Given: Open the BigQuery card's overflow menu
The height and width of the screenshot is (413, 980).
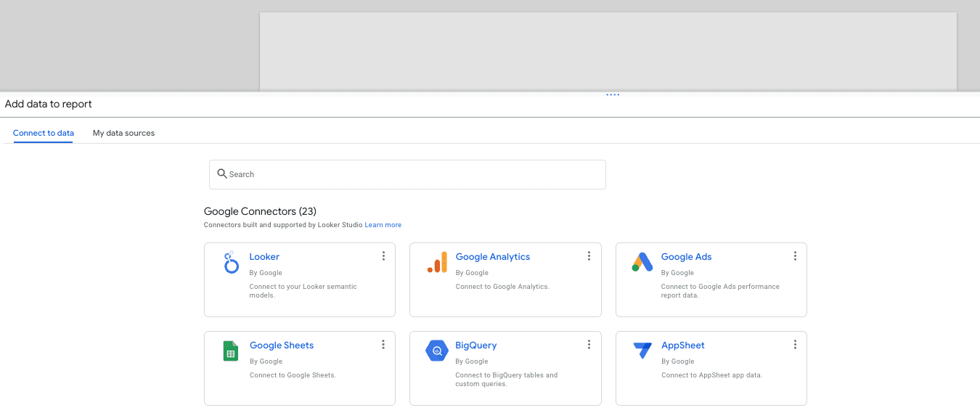Looking at the screenshot, I should pyautogui.click(x=589, y=345).
